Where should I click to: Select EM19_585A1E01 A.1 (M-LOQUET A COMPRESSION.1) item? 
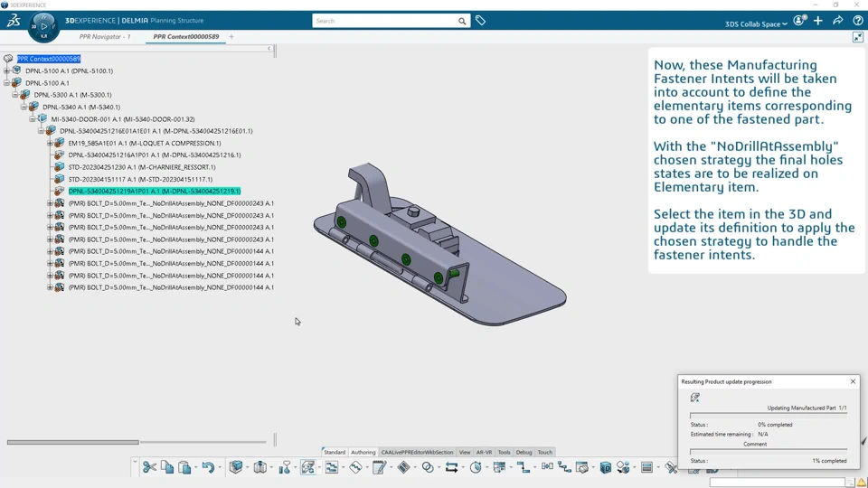(x=145, y=143)
